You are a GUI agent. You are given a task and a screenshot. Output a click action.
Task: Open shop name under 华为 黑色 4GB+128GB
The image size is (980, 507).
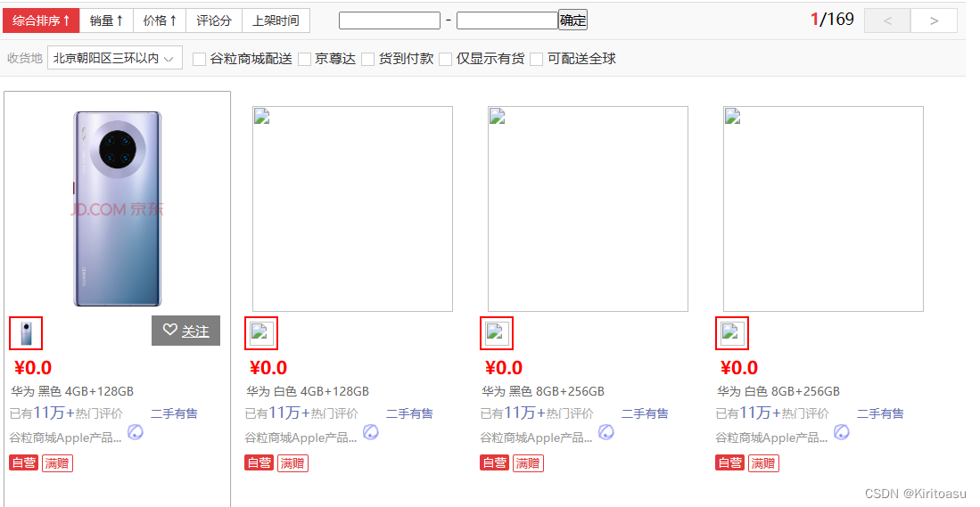pos(65,437)
